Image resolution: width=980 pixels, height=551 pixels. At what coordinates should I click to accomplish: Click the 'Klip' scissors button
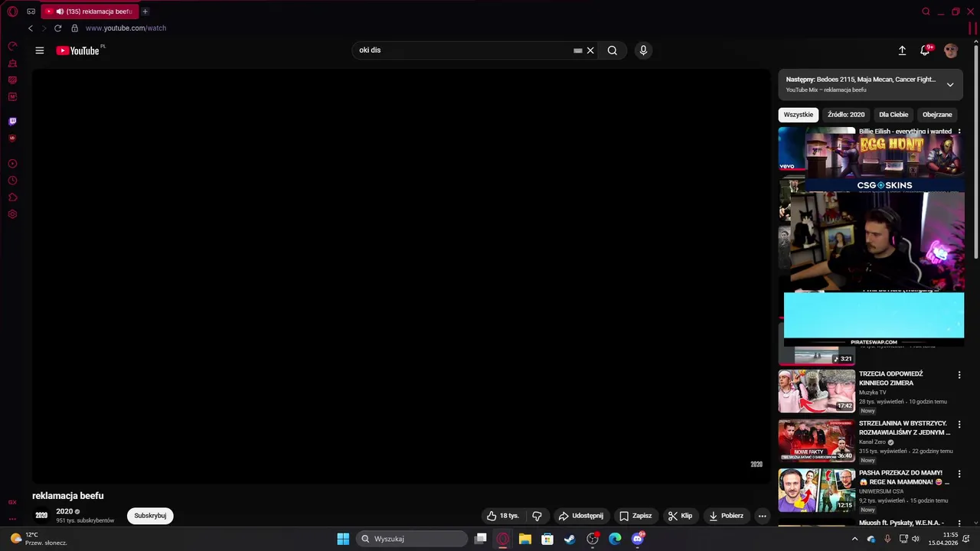pyautogui.click(x=680, y=516)
